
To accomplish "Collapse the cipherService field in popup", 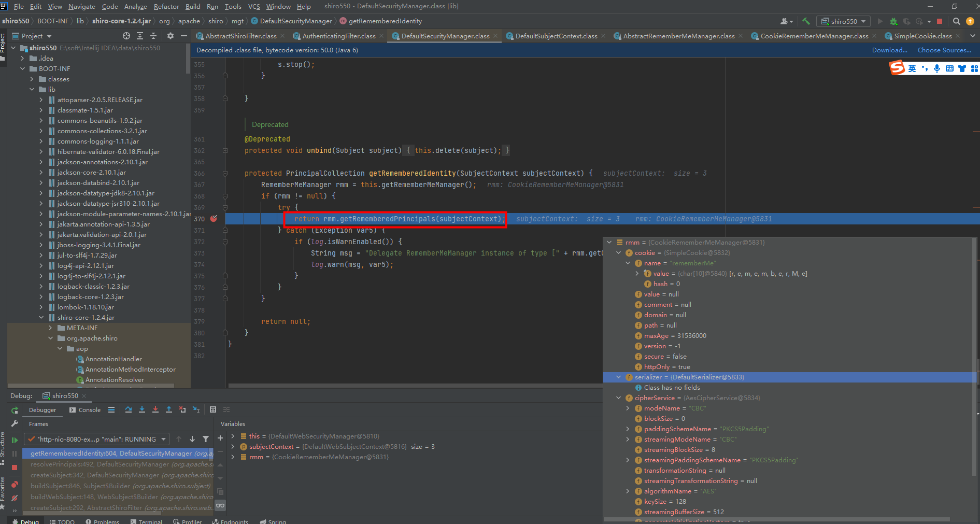I will [618, 398].
